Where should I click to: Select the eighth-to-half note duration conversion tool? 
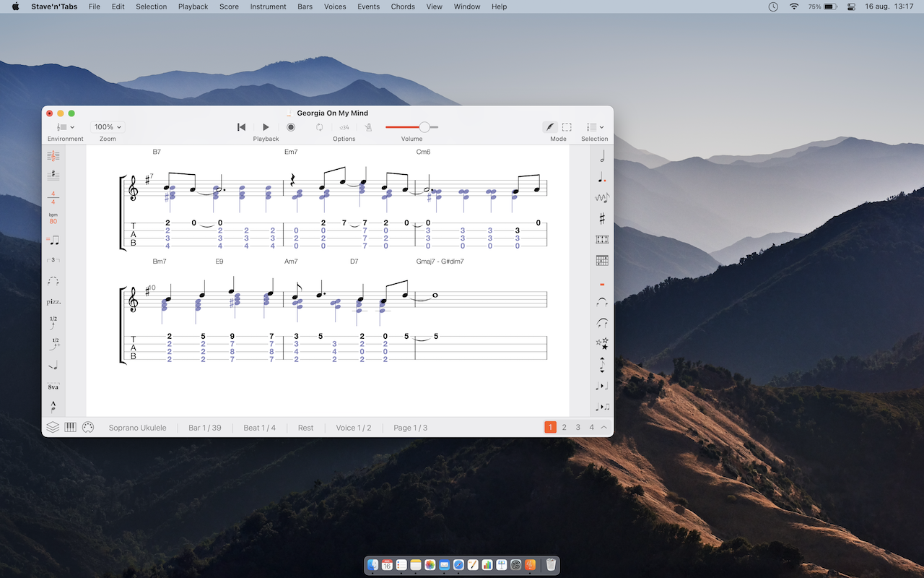pos(602,387)
